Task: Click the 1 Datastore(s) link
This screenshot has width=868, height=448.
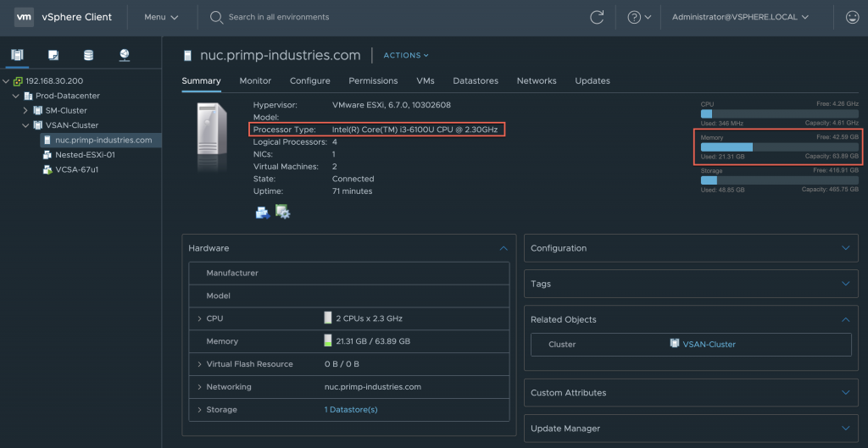Action: [x=350, y=410]
